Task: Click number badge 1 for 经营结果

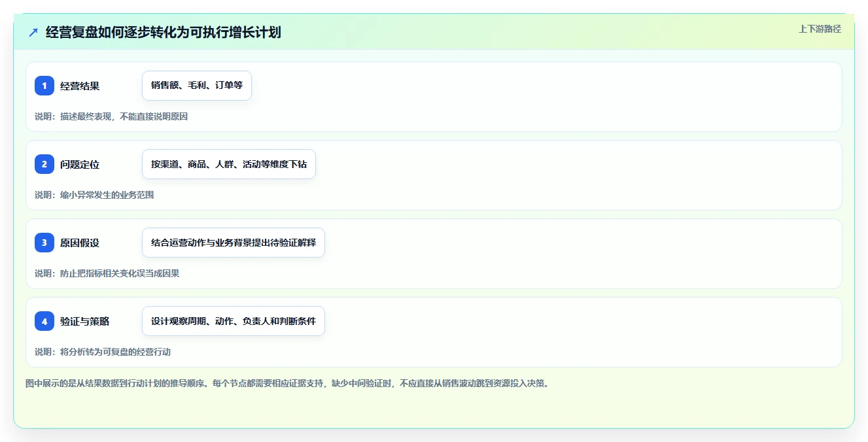Action: tap(44, 86)
